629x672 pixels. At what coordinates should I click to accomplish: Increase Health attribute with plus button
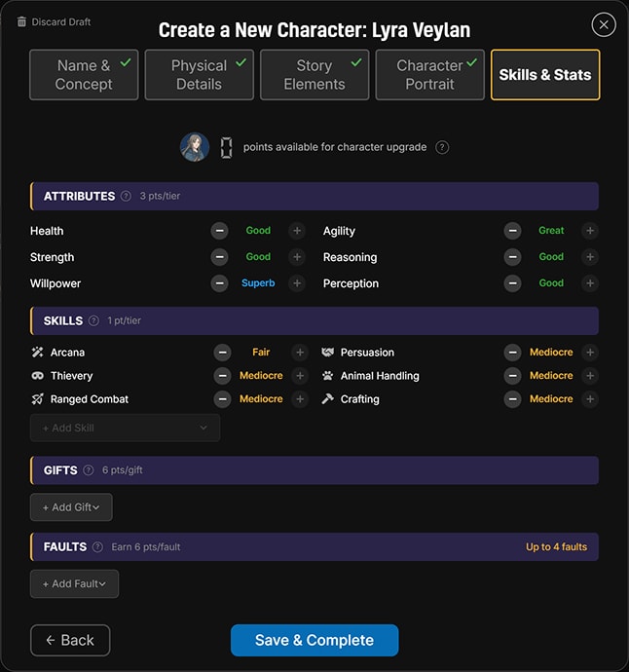297,231
